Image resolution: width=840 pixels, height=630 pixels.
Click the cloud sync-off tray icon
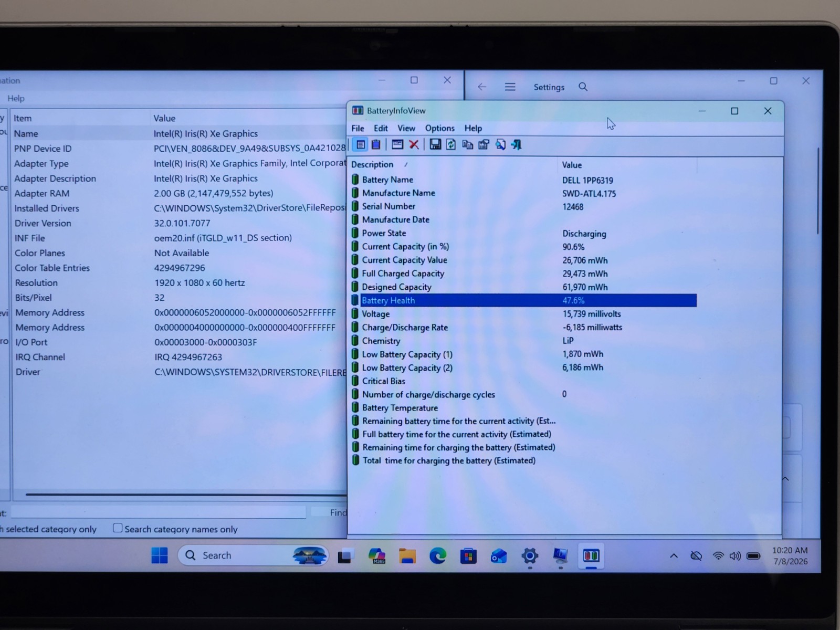696,556
